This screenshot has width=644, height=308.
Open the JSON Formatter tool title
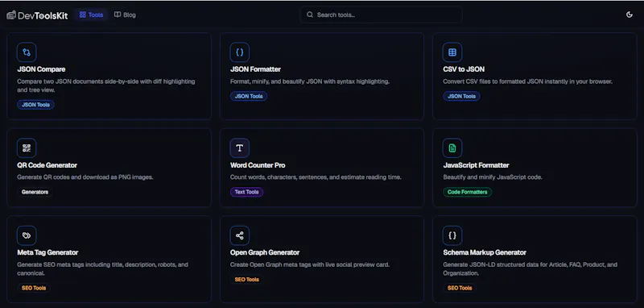[255, 69]
